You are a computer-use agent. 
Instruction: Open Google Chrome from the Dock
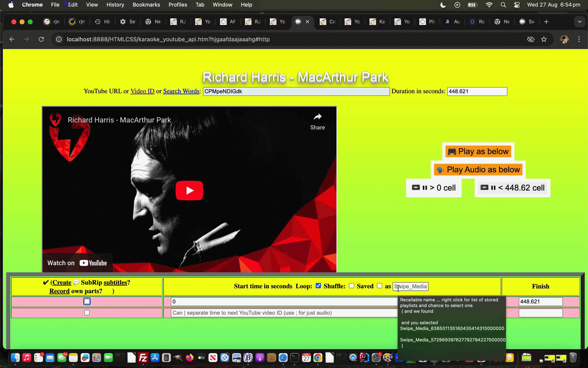tap(318, 358)
